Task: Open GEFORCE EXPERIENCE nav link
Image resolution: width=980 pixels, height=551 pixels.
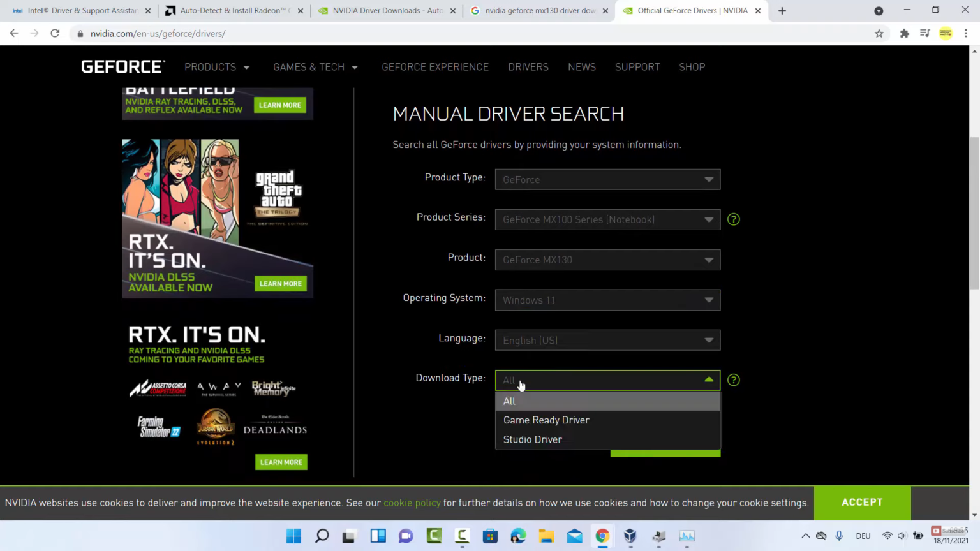Action: (x=435, y=67)
